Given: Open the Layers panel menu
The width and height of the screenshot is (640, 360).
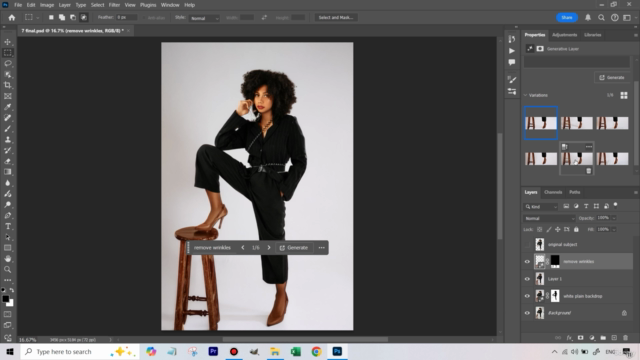Looking at the screenshot, I should tap(636, 192).
